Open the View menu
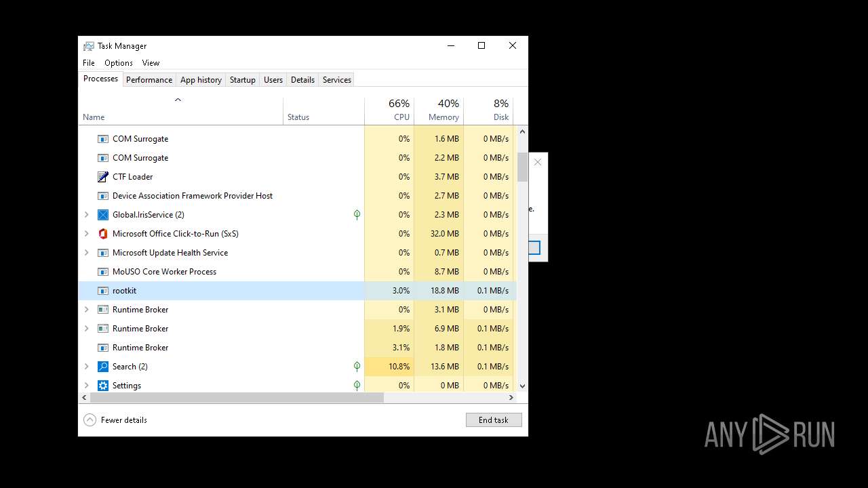868x488 pixels. [x=151, y=63]
